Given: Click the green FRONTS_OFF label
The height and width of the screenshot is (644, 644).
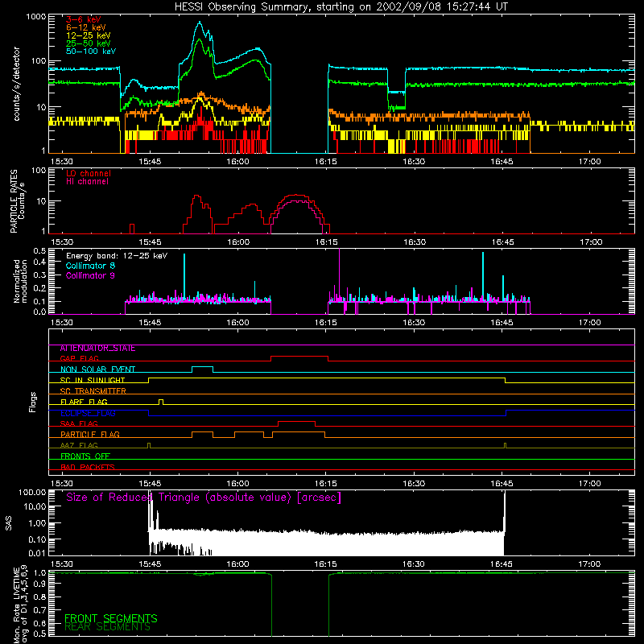Looking at the screenshot, I should tap(85, 456).
